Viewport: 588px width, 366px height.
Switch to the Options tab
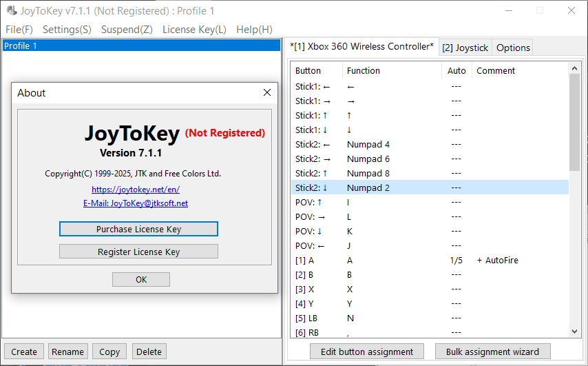tap(513, 48)
